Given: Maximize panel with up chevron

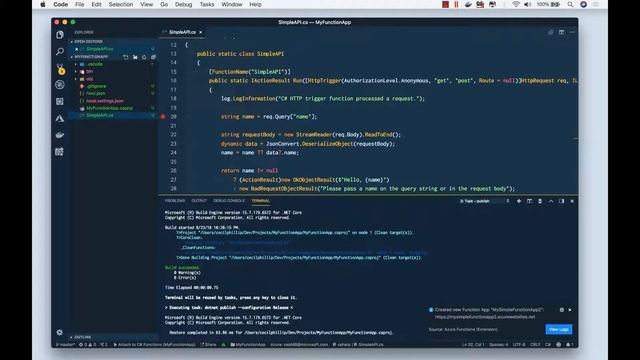Looking at the screenshot, I should pos(551,201).
